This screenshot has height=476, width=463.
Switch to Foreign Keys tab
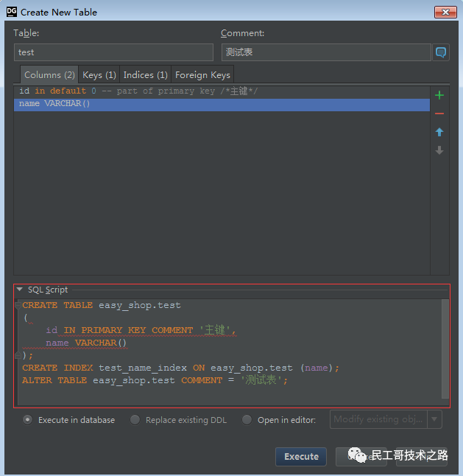tap(202, 74)
